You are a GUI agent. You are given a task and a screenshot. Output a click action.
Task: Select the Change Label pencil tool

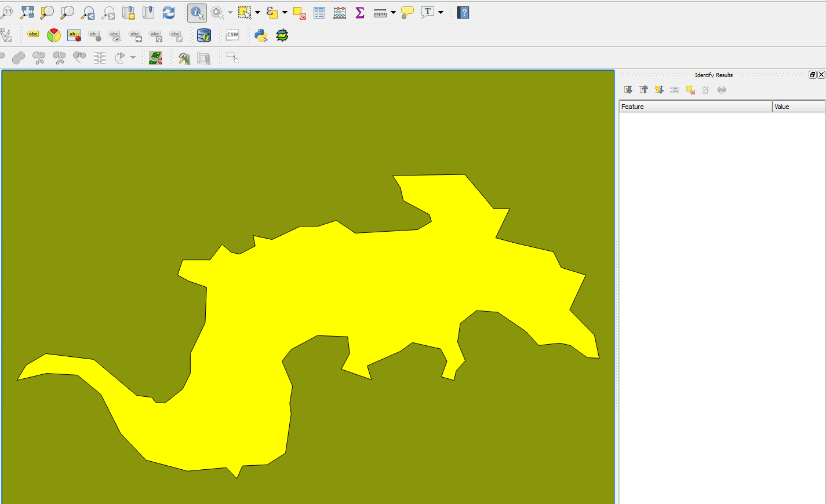coord(176,35)
